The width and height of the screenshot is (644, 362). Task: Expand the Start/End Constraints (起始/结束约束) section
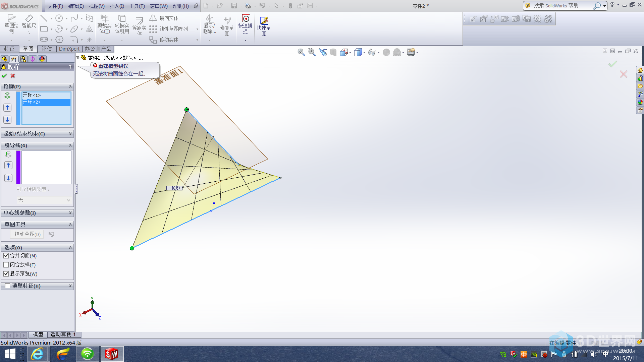pos(70,133)
